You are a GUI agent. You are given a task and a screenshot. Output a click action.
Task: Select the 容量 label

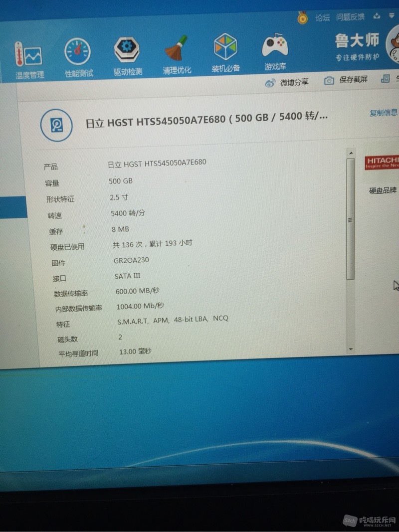(52, 183)
